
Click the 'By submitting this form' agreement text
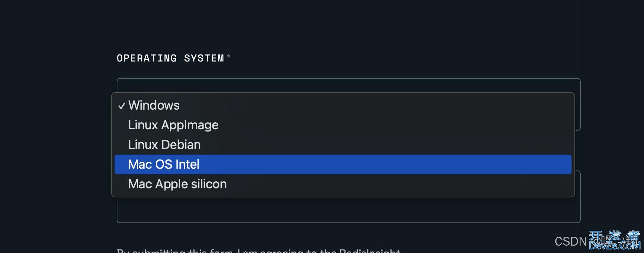258,251
